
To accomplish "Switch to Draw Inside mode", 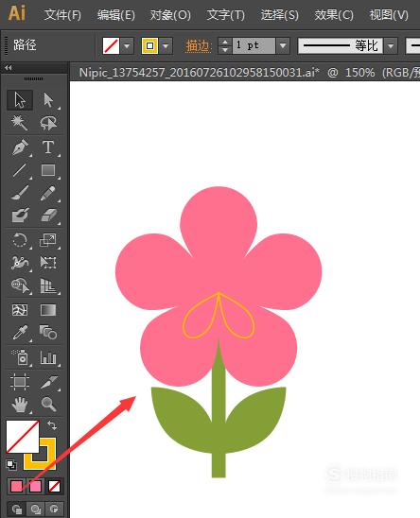I will pos(54,509).
